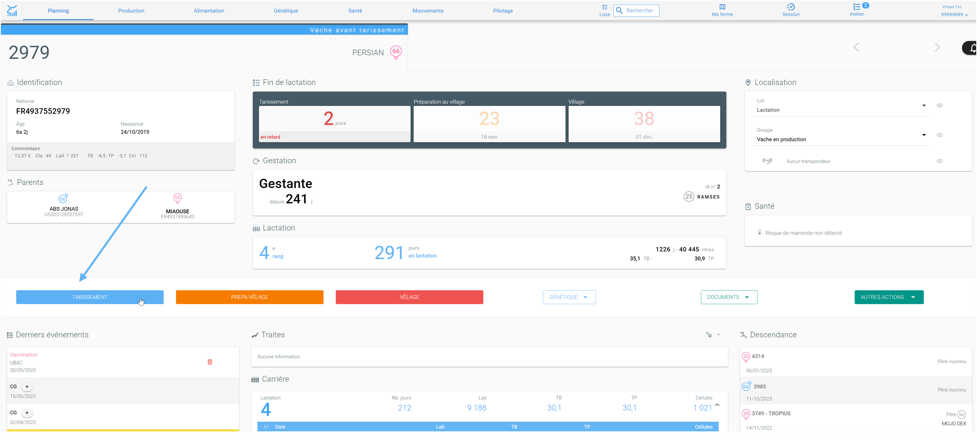Screen dimensions: 980x440
Task: Toggle visibility eye for Groupe
Action: (940, 135)
